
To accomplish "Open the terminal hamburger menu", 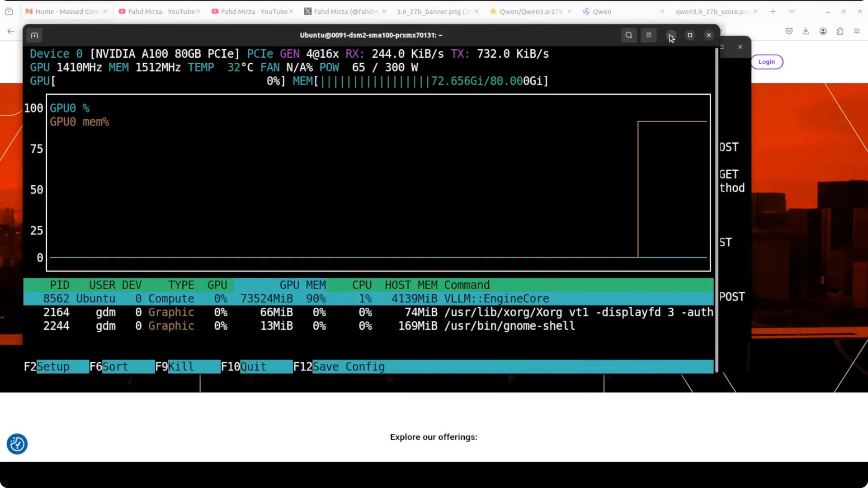I will coord(649,35).
